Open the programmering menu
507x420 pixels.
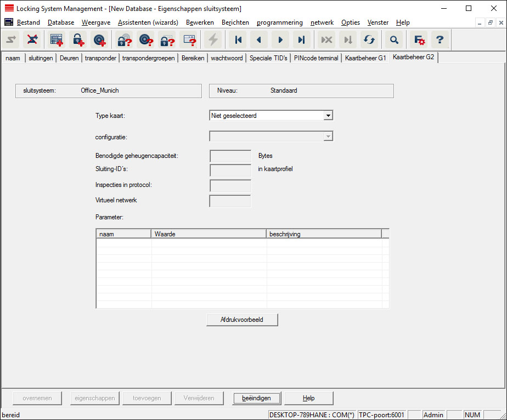tap(279, 22)
